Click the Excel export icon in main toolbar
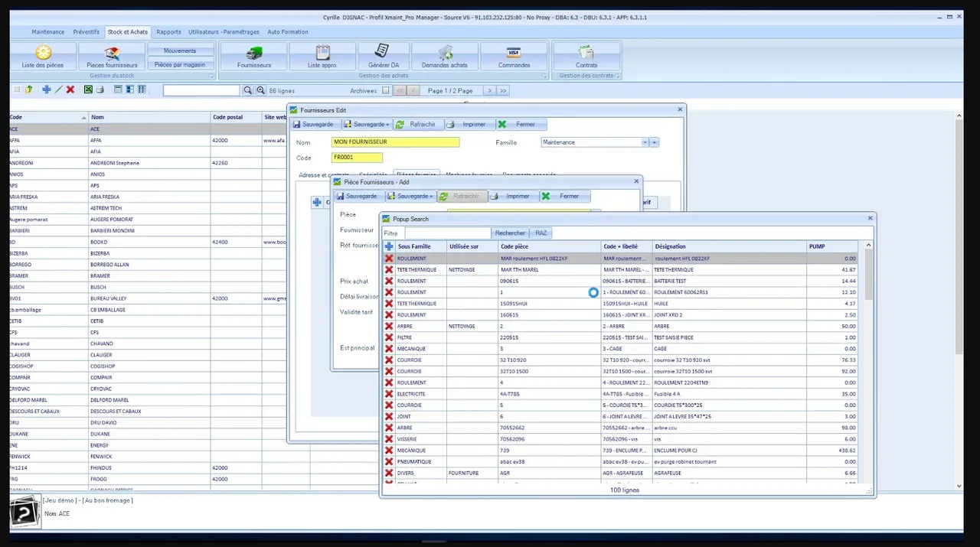The height and width of the screenshot is (547, 980). click(x=88, y=90)
